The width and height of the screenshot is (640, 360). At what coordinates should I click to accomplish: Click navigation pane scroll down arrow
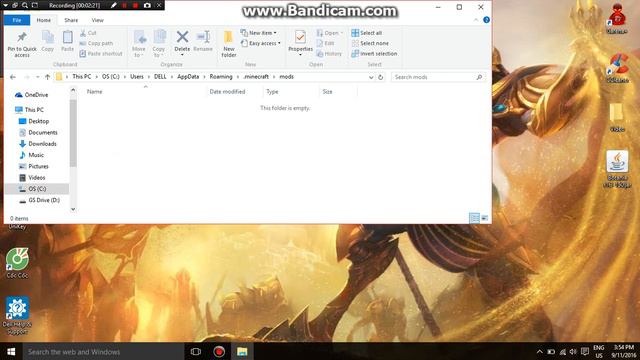73,209
